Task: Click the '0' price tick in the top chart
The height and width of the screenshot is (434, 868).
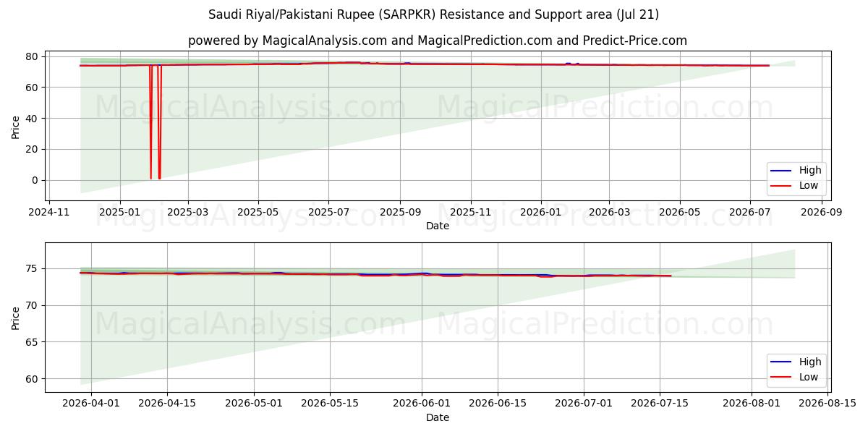Action: [36, 181]
